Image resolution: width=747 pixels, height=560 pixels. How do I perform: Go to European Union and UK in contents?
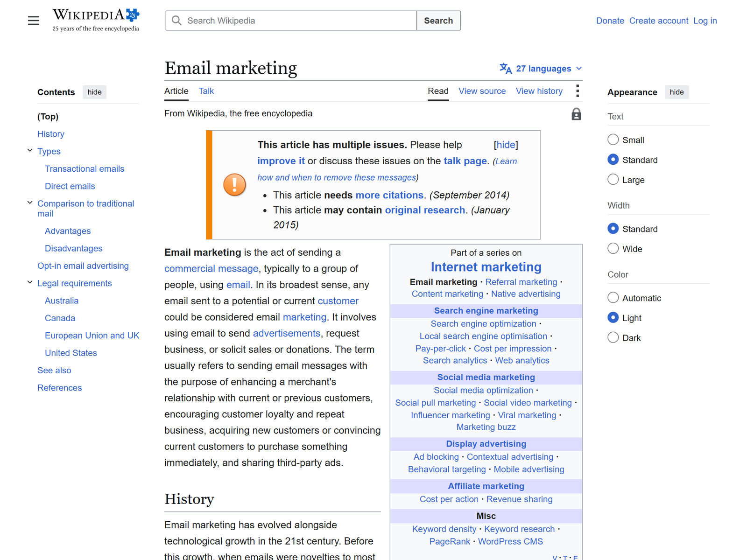[x=92, y=336]
